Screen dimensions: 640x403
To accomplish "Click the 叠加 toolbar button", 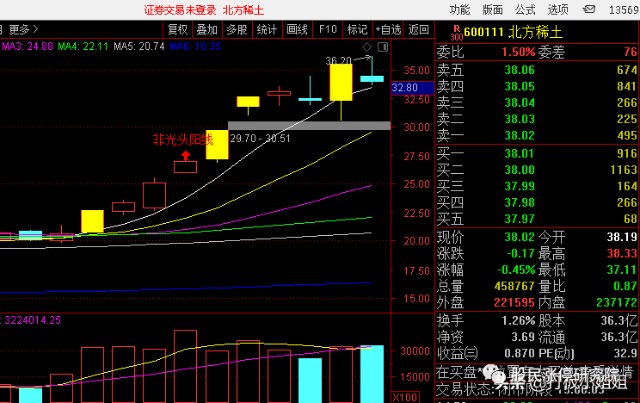I will click(x=207, y=29).
